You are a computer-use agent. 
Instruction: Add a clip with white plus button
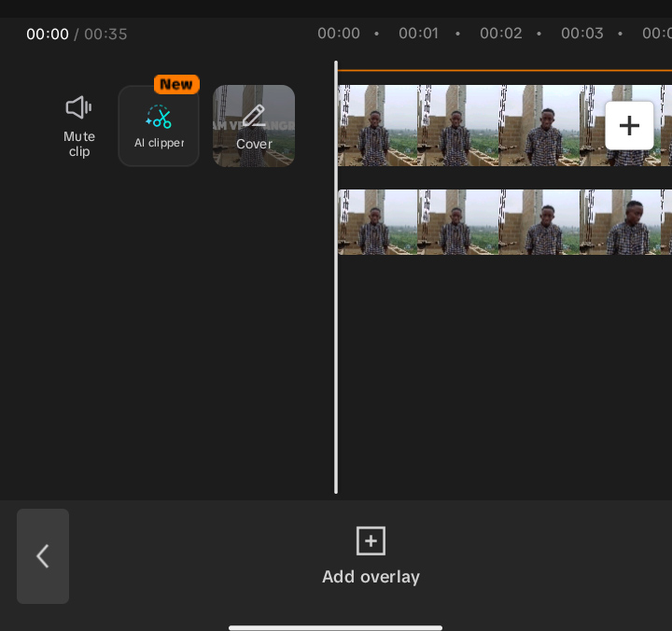pyautogui.click(x=629, y=126)
